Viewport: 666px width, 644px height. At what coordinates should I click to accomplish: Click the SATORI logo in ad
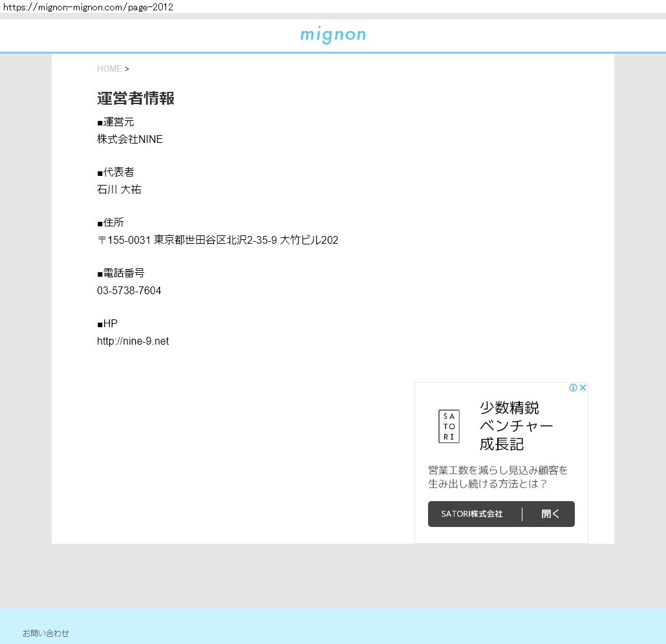coord(449,426)
